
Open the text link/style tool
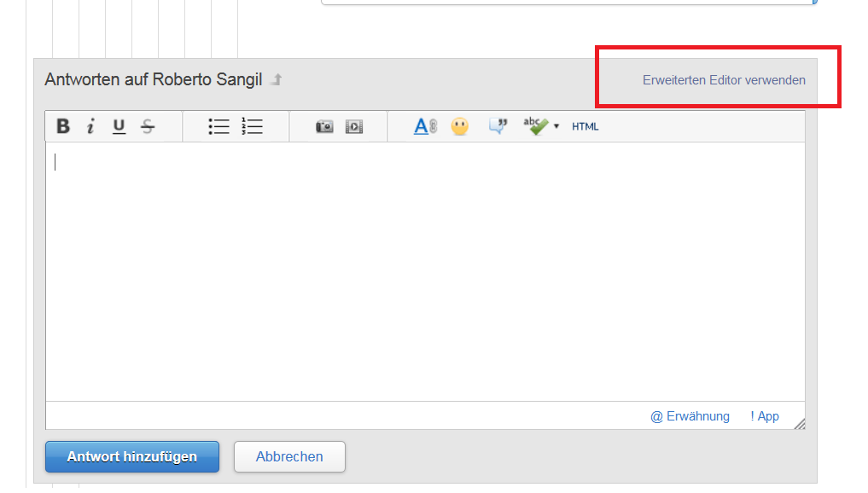(425, 126)
